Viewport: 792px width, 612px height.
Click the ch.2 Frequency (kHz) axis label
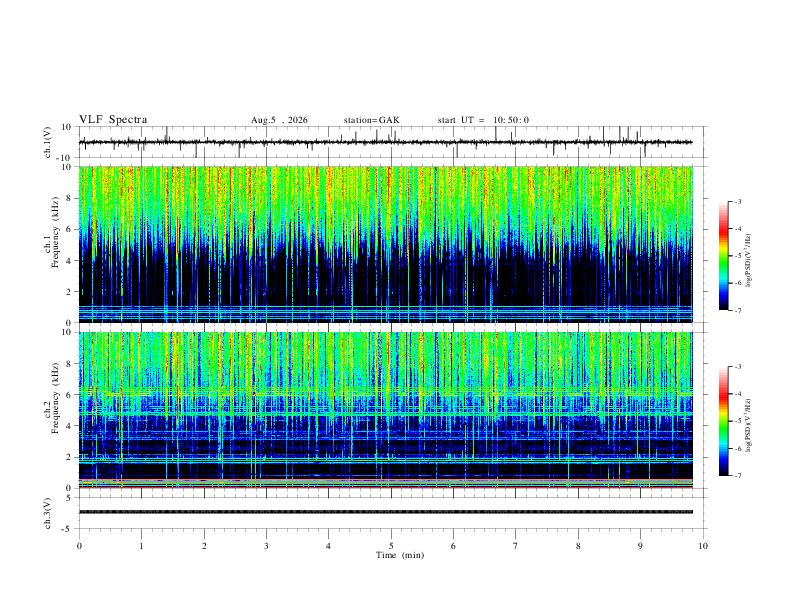[x=55, y=398]
